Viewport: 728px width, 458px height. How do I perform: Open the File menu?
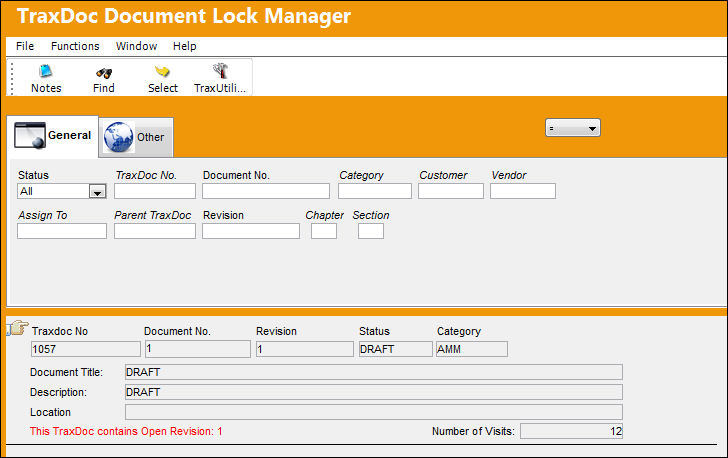tap(25, 46)
